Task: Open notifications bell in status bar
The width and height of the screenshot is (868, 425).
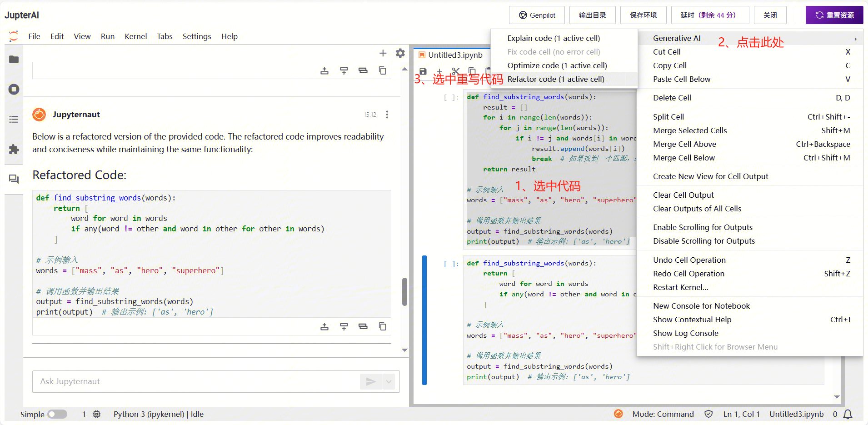Action: (x=848, y=414)
